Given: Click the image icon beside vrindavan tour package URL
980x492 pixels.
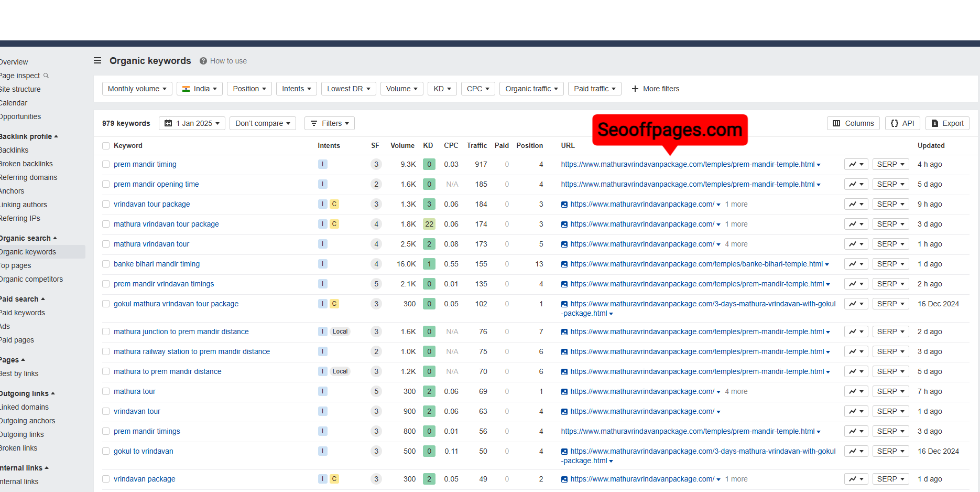Looking at the screenshot, I should 564,205.
